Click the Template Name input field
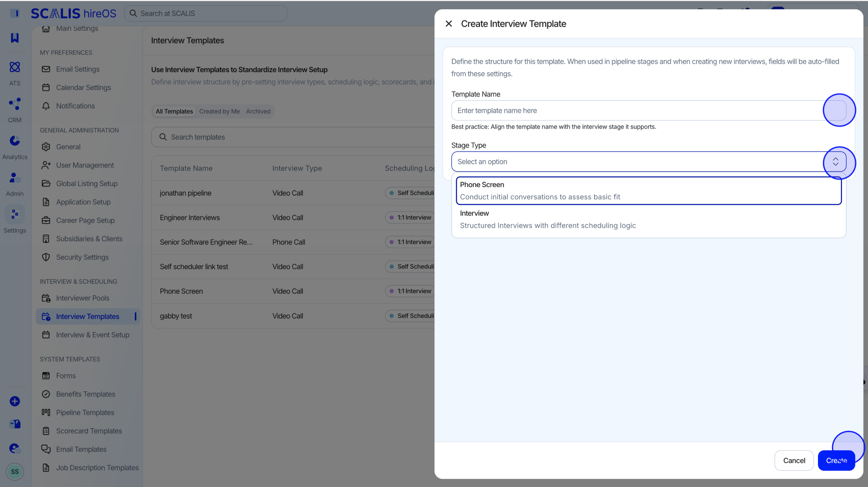The width and height of the screenshot is (868, 487). 648,110
